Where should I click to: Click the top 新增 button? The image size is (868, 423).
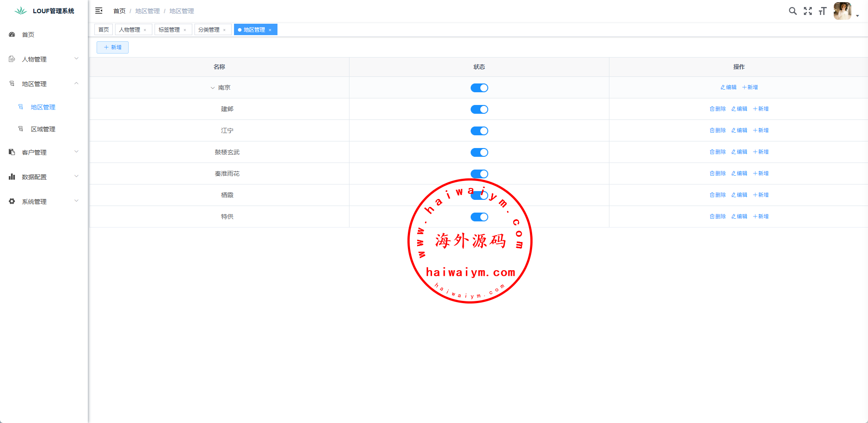pyautogui.click(x=112, y=47)
